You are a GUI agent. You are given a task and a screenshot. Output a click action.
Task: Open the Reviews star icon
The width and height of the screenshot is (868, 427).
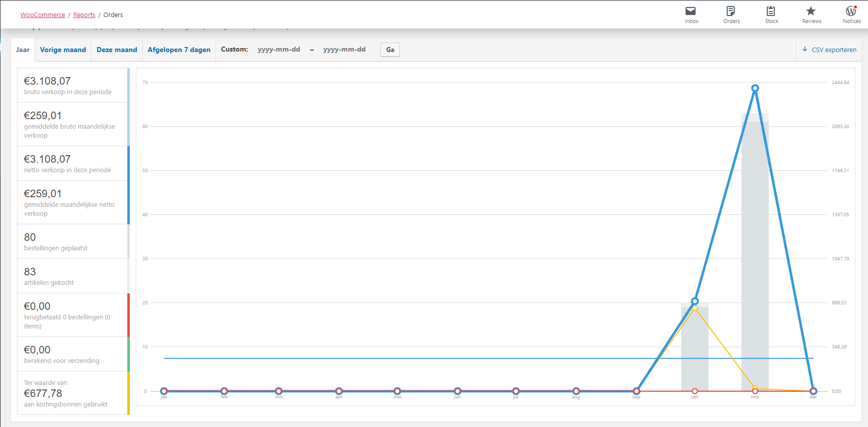tap(811, 11)
